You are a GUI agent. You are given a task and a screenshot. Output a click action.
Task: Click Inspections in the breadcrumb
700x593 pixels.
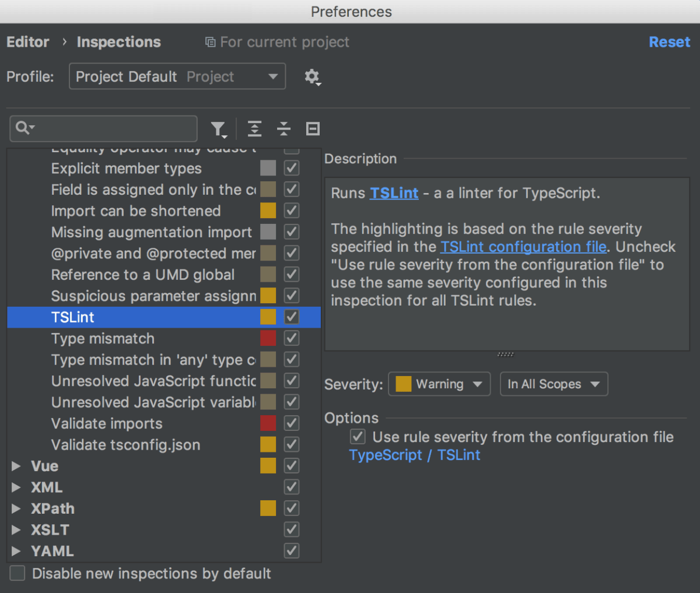click(118, 41)
